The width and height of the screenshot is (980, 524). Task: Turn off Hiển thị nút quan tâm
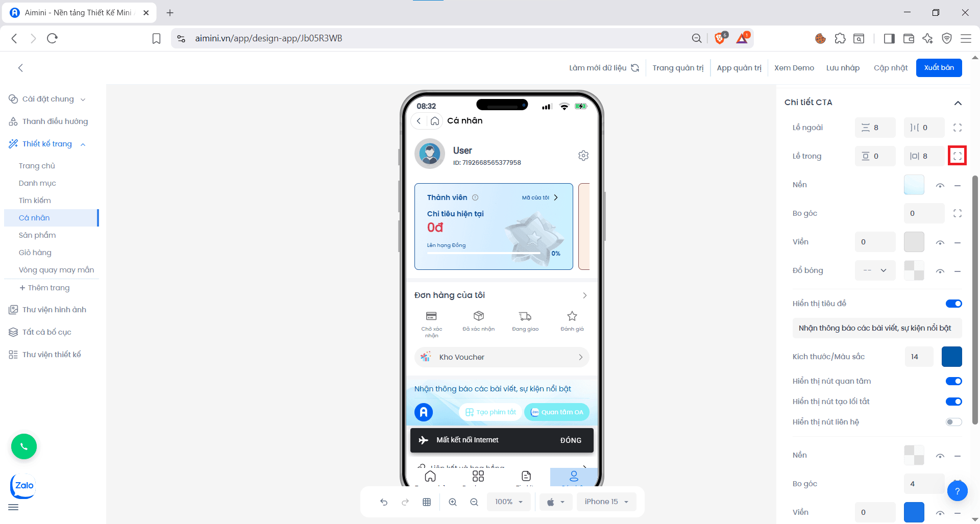pos(953,381)
